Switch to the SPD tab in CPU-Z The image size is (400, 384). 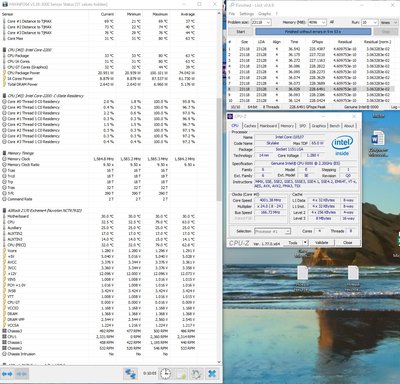[x=303, y=126]
